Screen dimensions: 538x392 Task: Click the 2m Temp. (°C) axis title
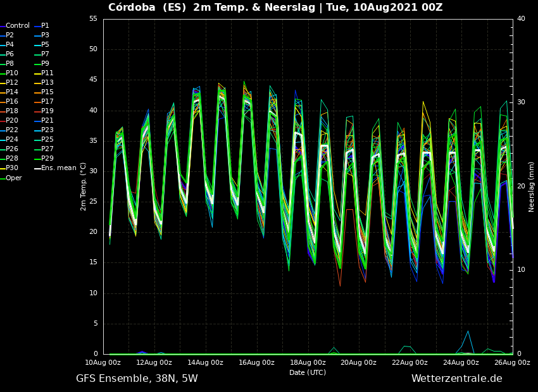[x=84, y=187]
